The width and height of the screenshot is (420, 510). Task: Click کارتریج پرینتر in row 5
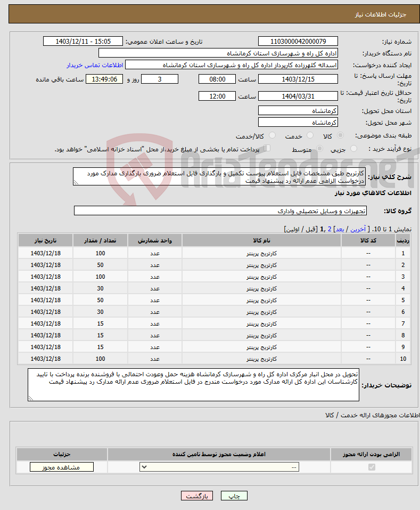click(261, 300)
